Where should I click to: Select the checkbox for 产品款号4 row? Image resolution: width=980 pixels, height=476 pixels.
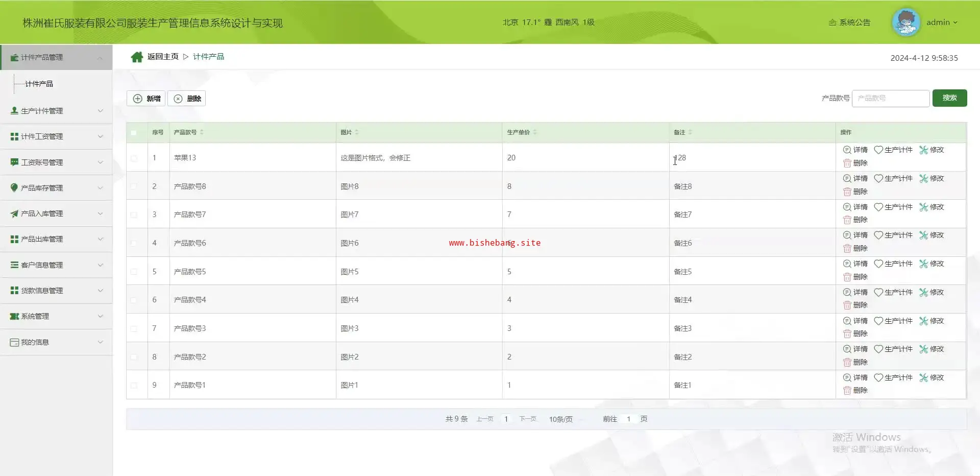[x=134, y=300]
